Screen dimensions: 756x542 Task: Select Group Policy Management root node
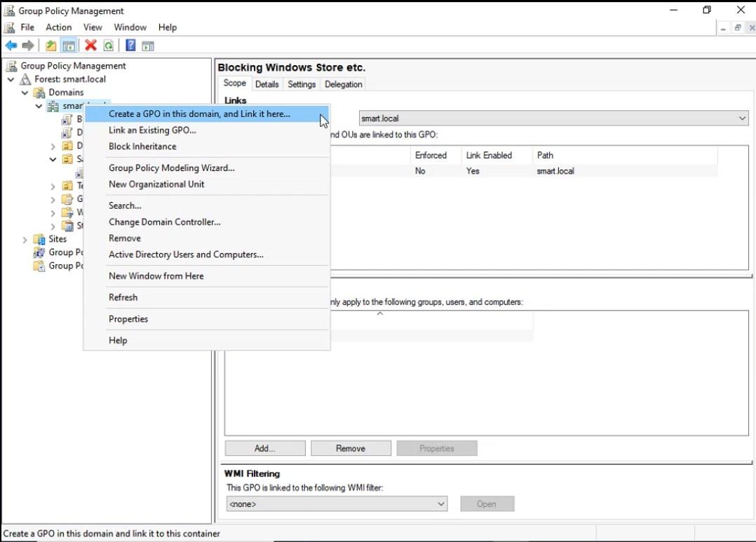tap(73, 66)
